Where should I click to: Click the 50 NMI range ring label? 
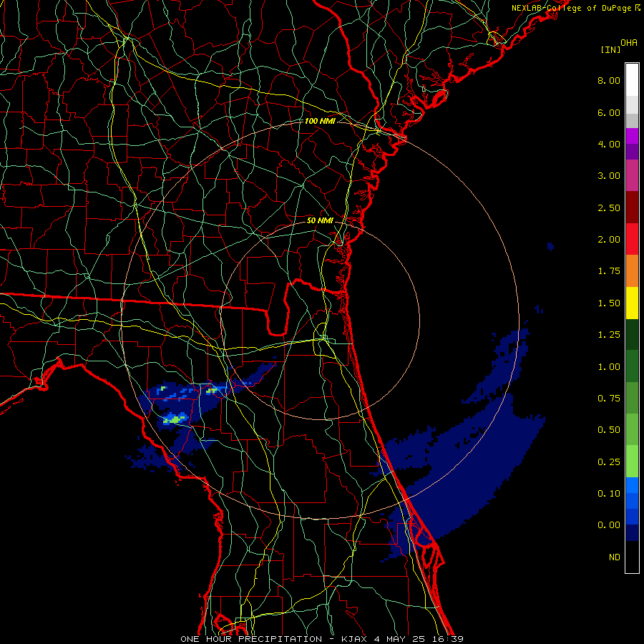point(320,220)
